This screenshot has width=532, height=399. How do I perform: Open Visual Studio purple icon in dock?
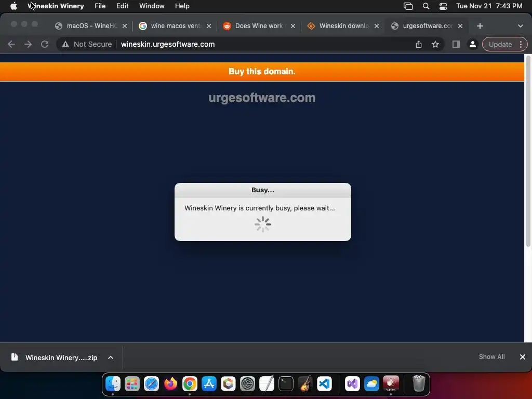click(x=352, y=384)
